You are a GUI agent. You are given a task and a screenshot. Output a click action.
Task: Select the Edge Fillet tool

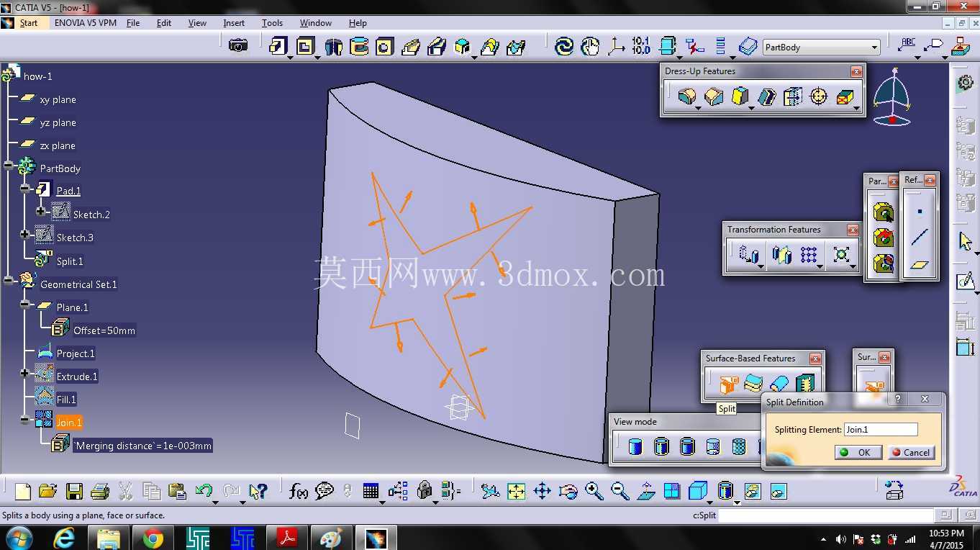click(x=687, y=96)
